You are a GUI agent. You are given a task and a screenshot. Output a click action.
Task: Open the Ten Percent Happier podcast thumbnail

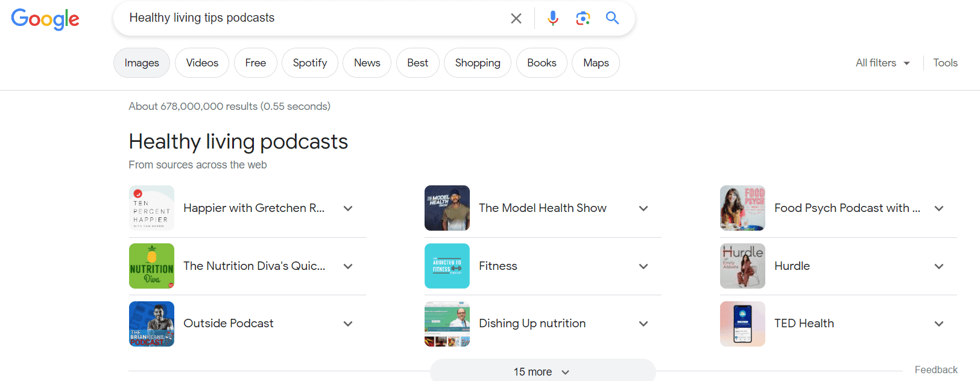pos(151,208)
